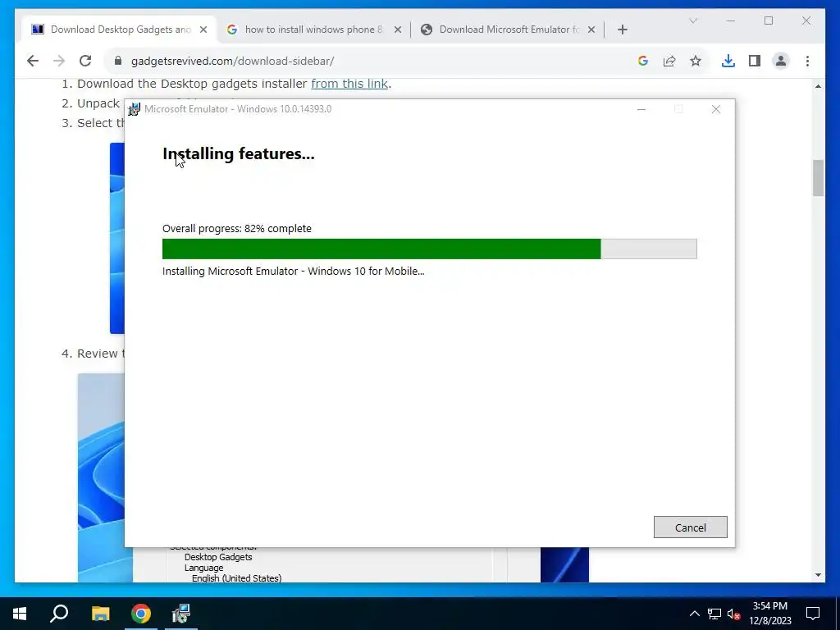Viewport: 840px width, 630px height.
Task: Switch to Download Microsoft Emulator tab
Action: click(509, 30)
